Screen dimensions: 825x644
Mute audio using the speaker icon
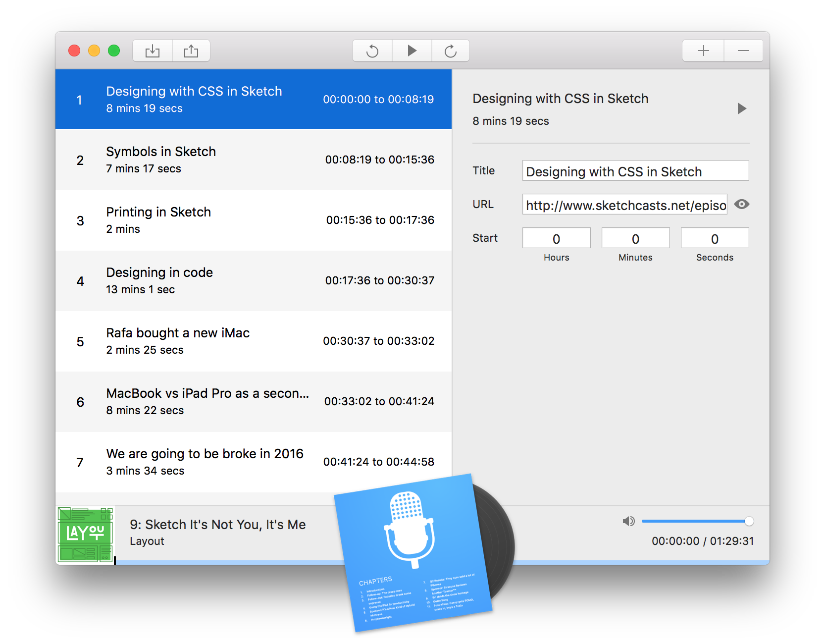pyautogui.click(x=628, y=521)
